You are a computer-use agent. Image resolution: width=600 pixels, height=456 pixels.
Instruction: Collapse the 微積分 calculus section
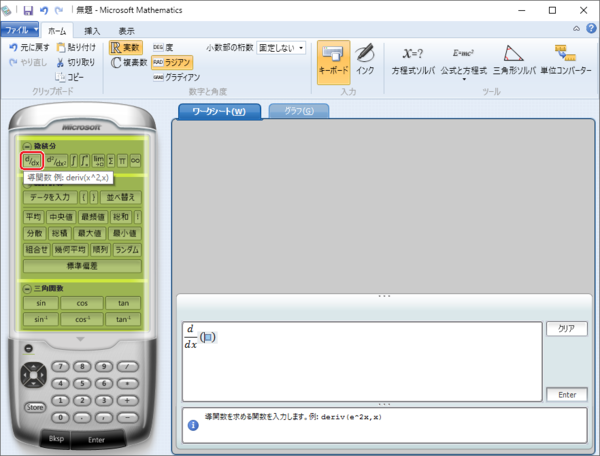(27, 146)
